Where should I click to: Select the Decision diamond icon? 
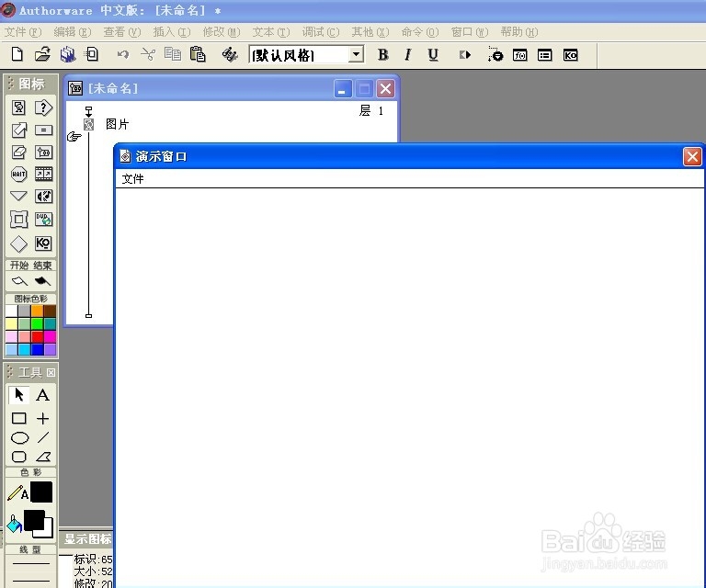pos(18,243)
